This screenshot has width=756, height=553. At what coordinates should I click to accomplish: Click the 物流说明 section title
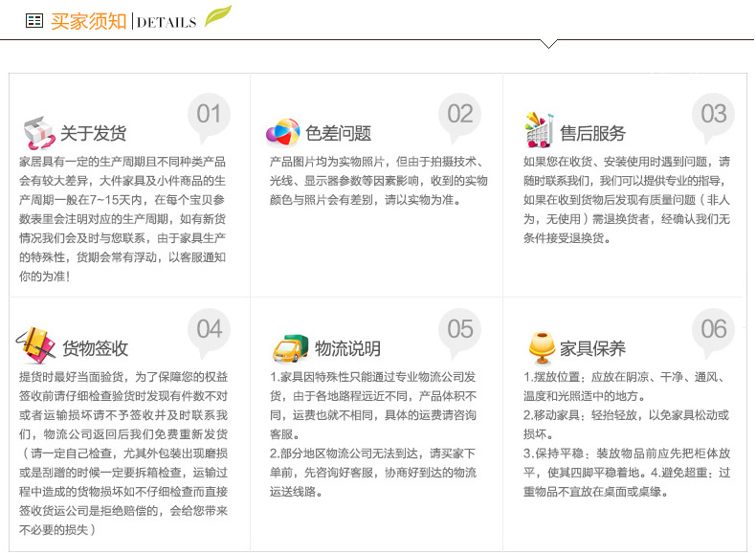pyautogui.click(x=347, y=348)
